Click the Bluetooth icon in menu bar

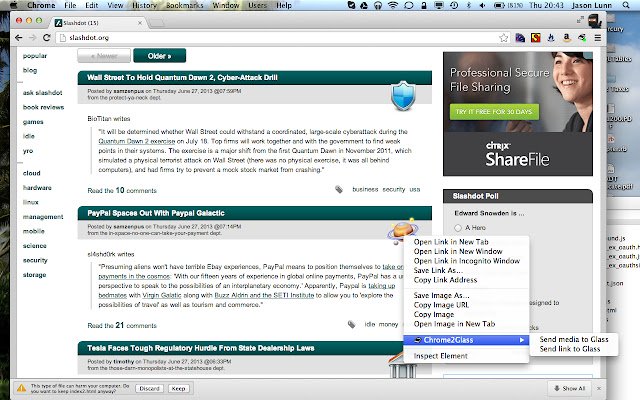[469, 5]
